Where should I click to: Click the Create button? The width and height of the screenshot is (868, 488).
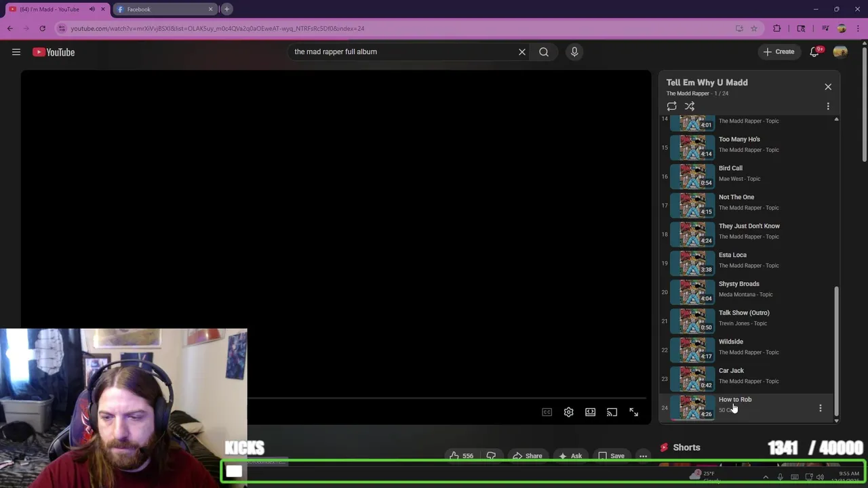(x=778, y=52)
